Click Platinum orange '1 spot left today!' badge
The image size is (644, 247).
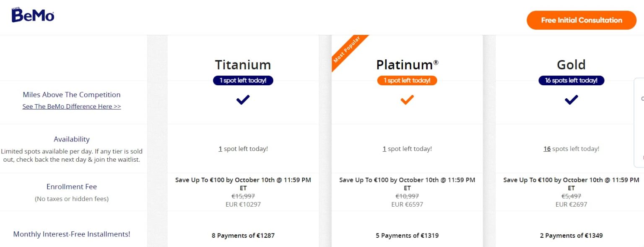[407, 80]
